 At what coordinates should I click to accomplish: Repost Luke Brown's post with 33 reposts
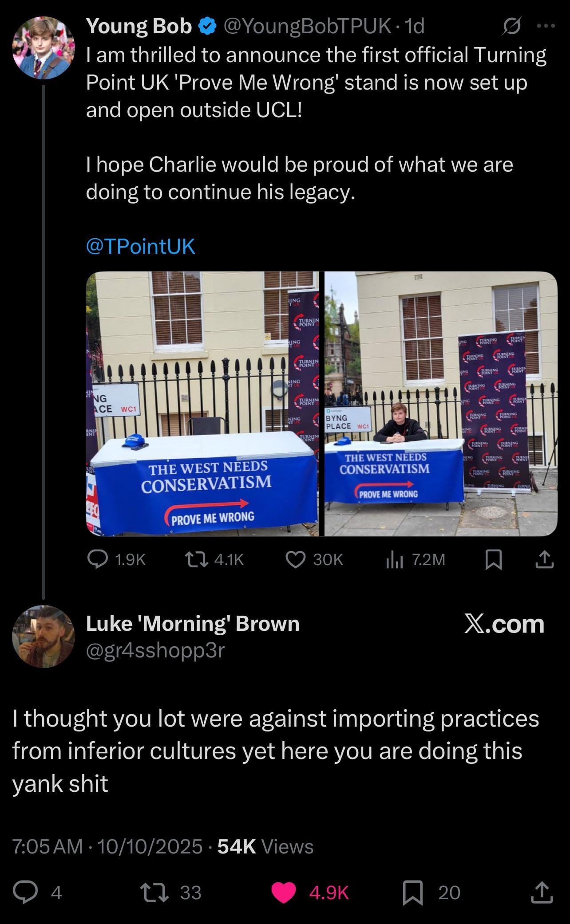click(x=171, y=892)
